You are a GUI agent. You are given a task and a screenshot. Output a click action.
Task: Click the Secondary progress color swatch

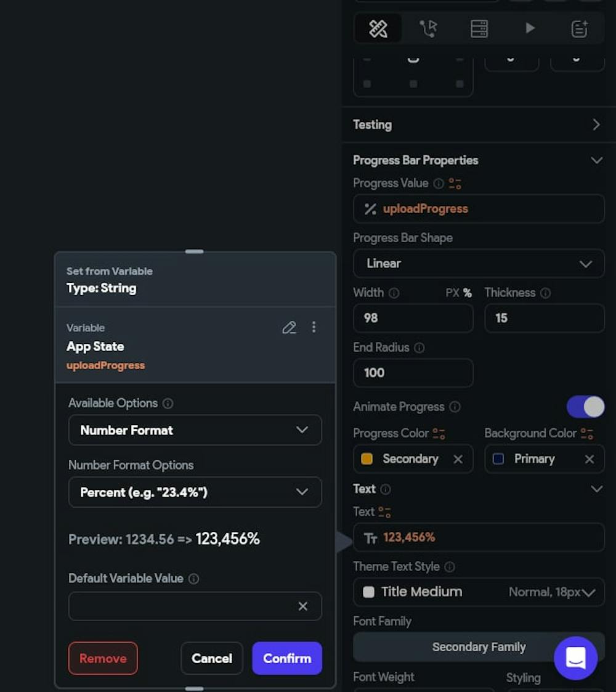(x=367, y=459)
